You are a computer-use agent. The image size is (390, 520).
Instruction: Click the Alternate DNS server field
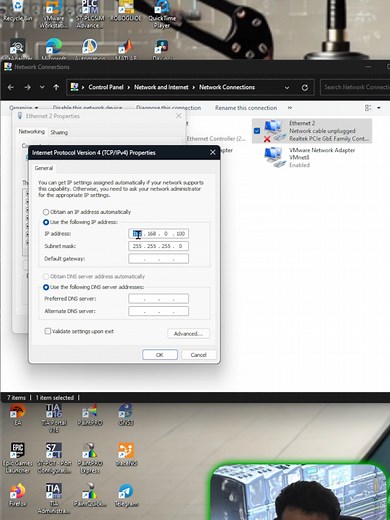tap(158, 311)
